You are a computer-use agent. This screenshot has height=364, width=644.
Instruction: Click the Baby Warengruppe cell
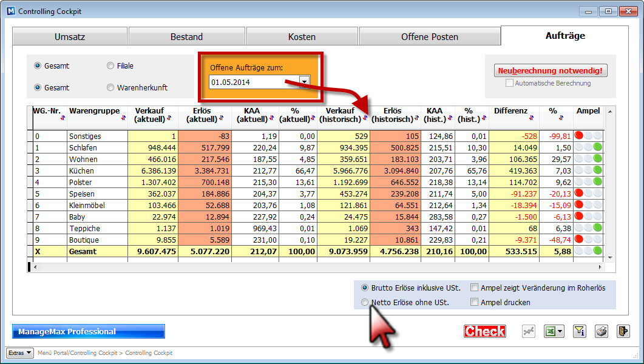[x=97, y=217]
